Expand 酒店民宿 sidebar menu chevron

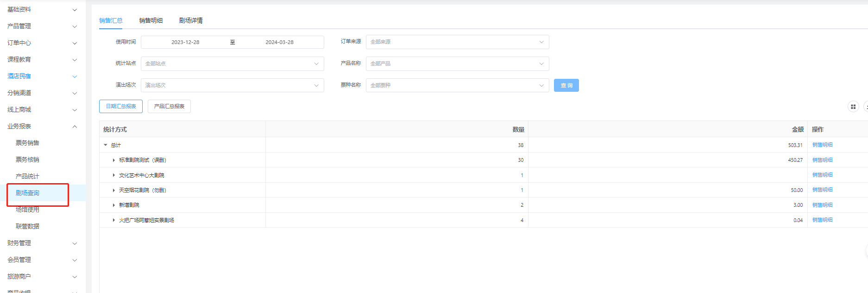click(75, 76)
